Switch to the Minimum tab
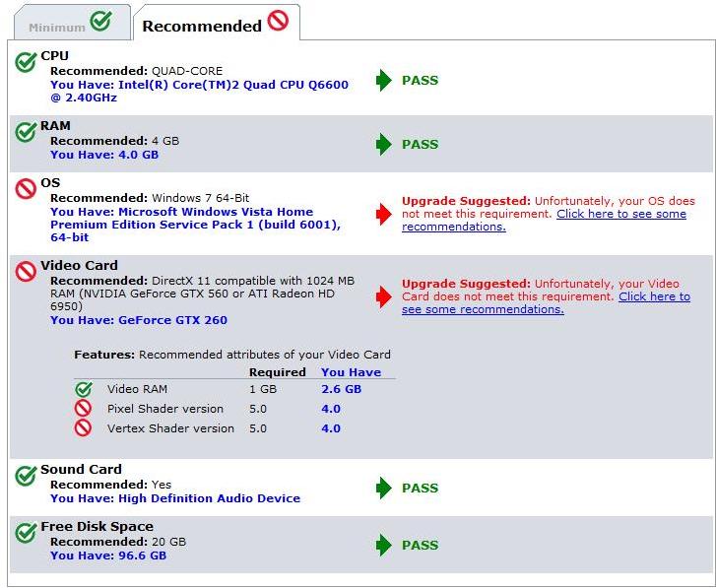Viewport: 716px width, 588px height. click(73, 22)
